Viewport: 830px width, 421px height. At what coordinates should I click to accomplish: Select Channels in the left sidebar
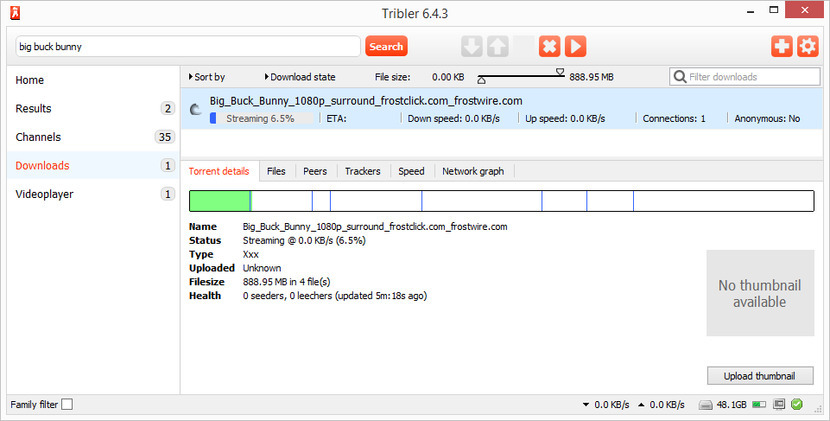[38, 137]
